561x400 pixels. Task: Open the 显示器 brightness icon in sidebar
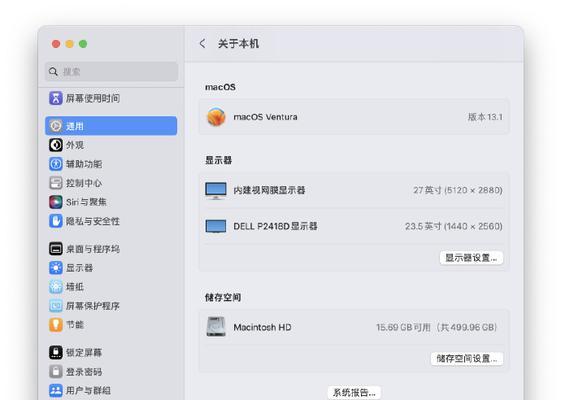[55, 268]
